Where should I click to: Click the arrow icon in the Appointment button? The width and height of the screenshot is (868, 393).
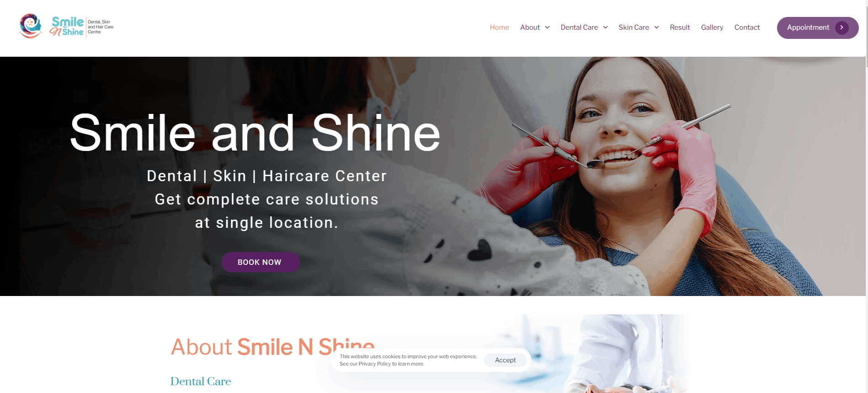[x=841, y=27]
